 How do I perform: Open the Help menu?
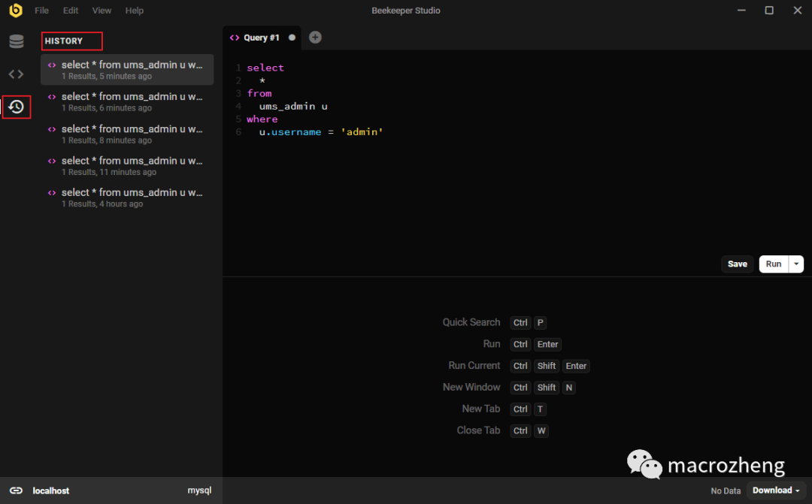(x=134, y=11)
